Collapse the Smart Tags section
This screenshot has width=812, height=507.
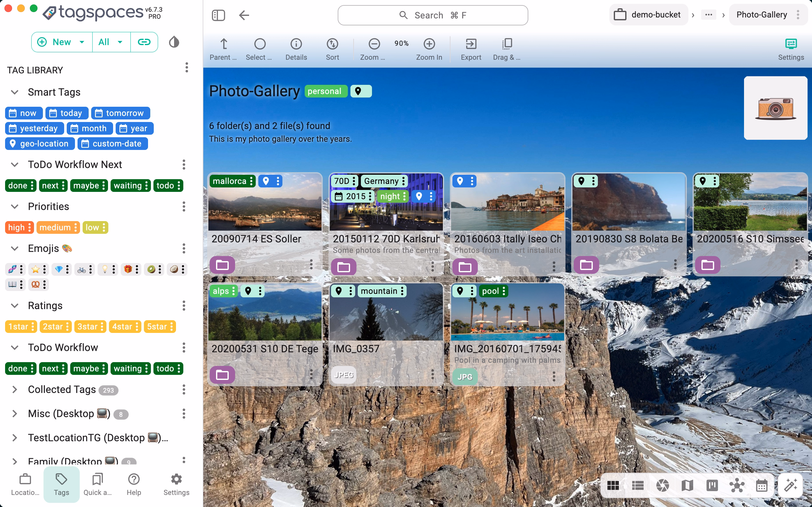[x=14, y=92]
